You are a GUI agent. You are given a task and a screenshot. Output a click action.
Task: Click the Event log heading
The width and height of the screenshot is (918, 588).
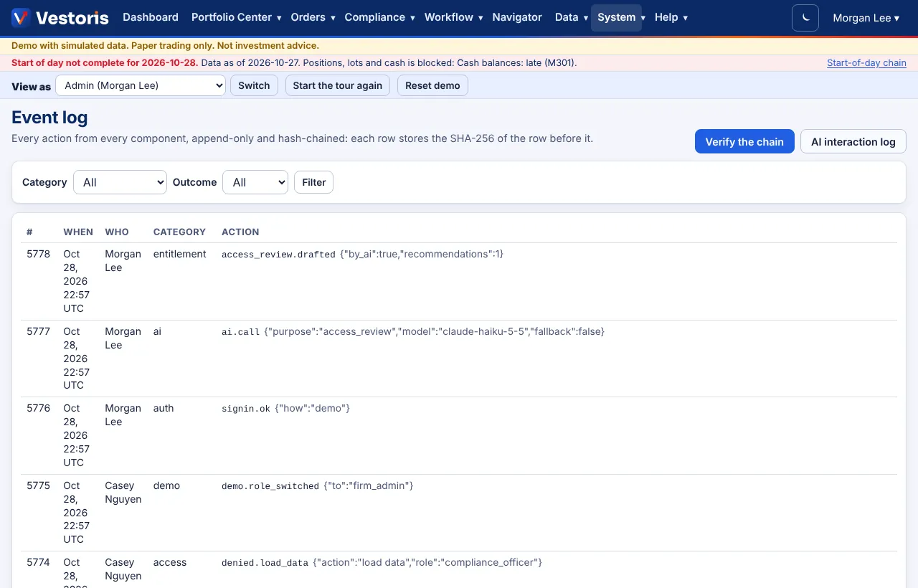[x=49, y=117]
